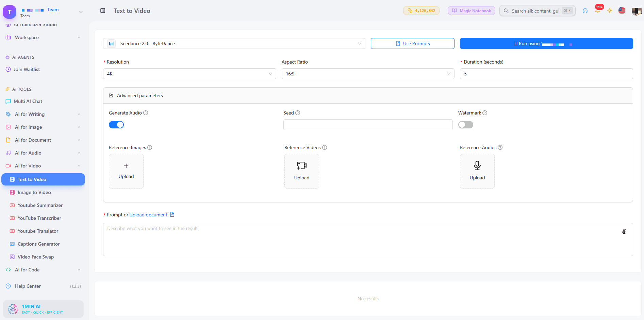Viewport: 644px width, 320px height.
Task: Click Reference Videos help icon
Action: (325, 147)
